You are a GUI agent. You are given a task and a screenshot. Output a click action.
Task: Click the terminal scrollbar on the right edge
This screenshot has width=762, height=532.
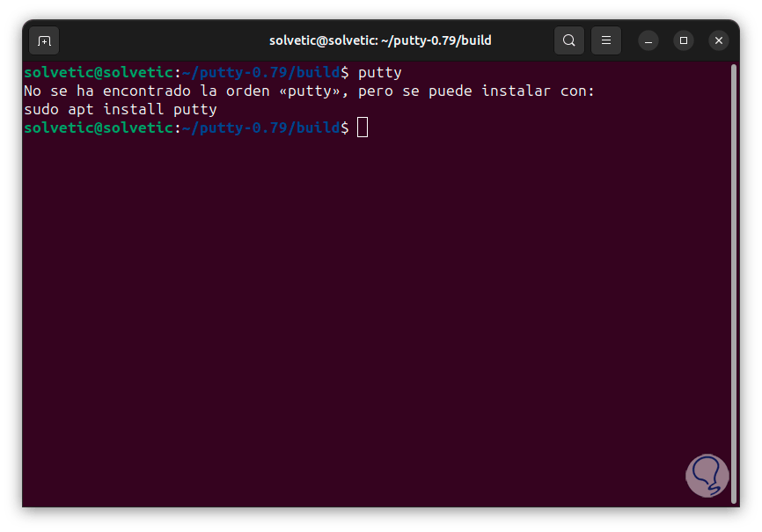(x=736, y=264)
